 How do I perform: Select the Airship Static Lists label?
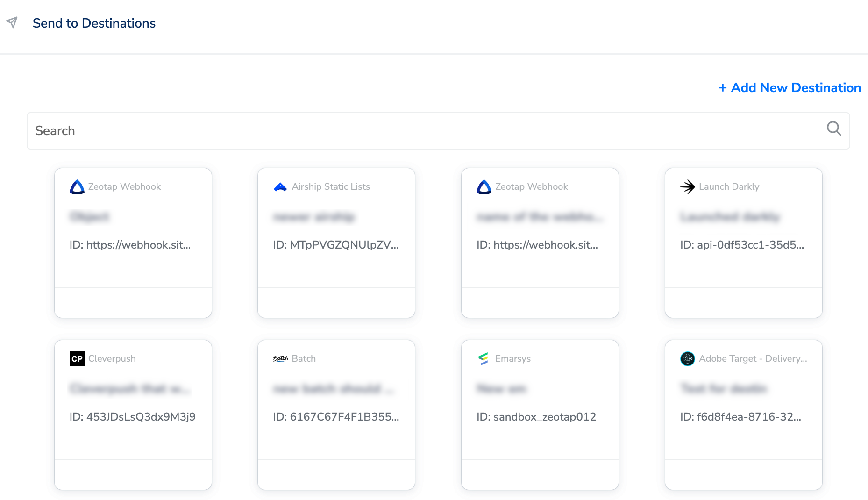(331, 186)
